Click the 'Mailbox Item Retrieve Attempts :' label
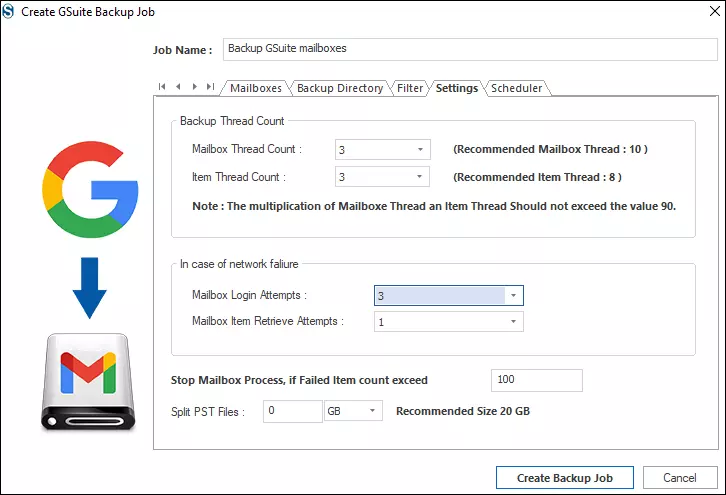726x495 pixels. tap(268, 321)
